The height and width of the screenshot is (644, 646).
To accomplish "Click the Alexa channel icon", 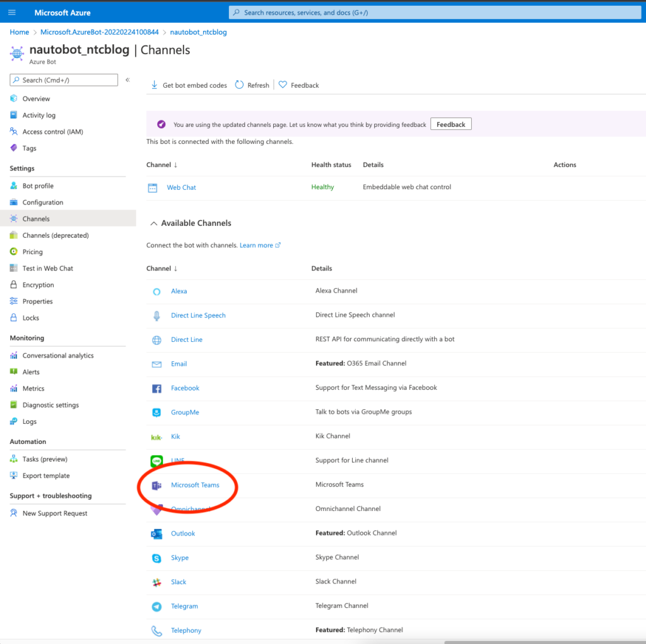I will 156,291.
